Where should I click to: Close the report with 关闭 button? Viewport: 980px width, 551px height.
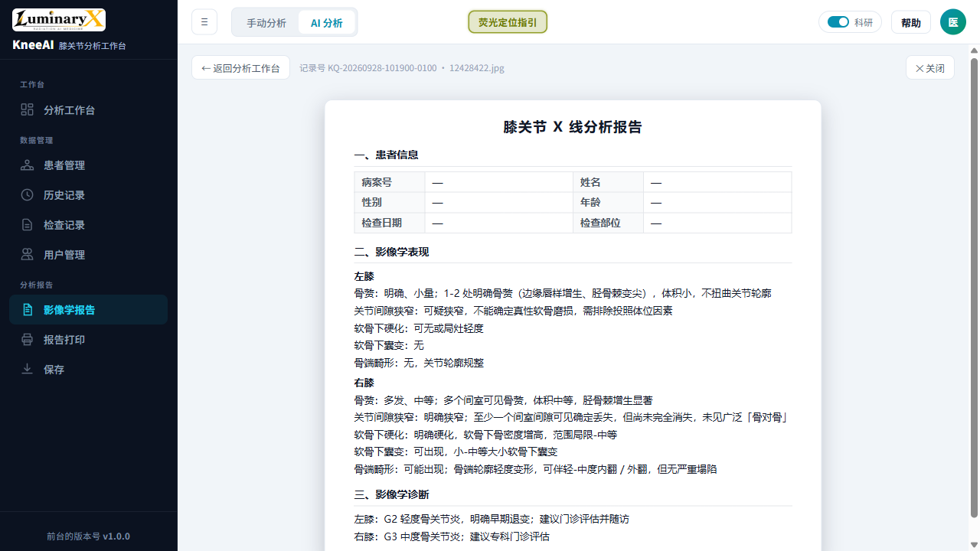pos(930,67)
